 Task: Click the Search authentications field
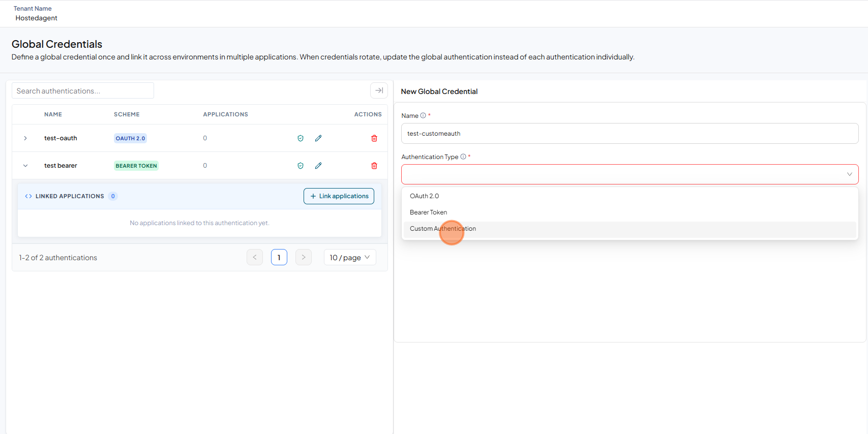tap(83, 90)
